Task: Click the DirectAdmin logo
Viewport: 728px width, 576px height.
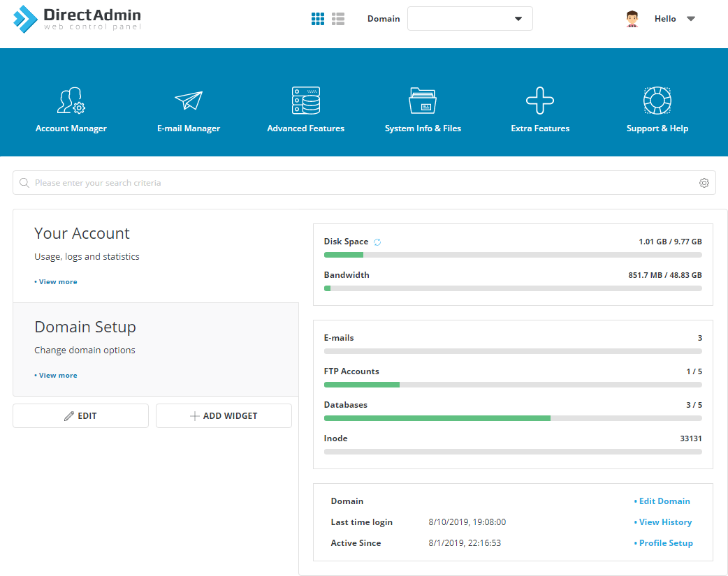Action: tap(75, 19)
